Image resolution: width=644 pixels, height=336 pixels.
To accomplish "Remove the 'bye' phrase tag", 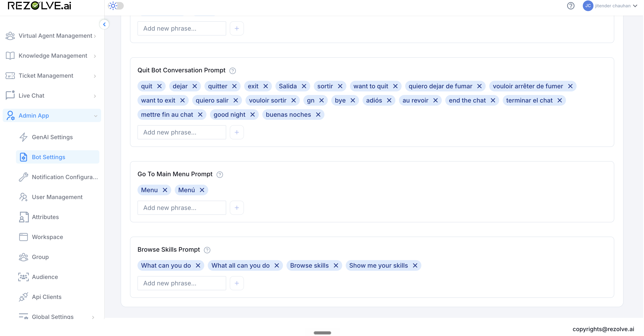I will [353, 101].
